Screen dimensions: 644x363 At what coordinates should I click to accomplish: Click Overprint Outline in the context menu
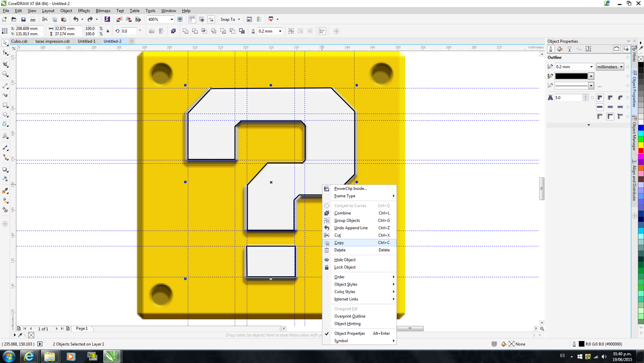point(359,316)
